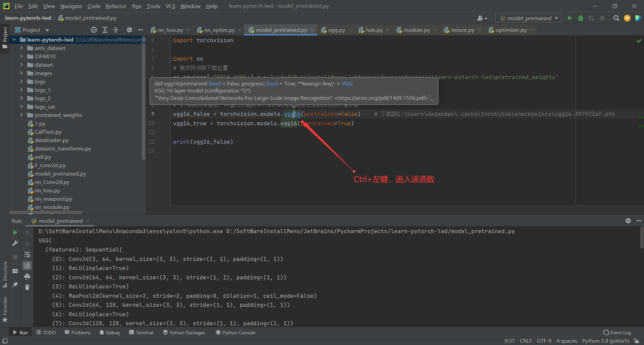Open Project vertical tool tab
The height and width of the screenshot is (345, 644).
coord(5,38)
